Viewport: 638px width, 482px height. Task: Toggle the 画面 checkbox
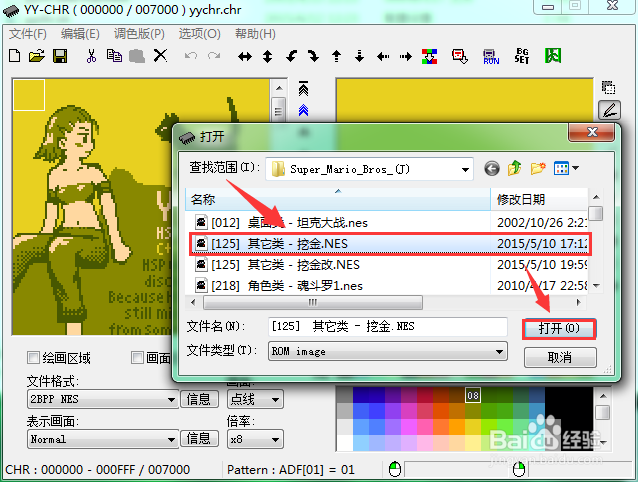(137, 358)
